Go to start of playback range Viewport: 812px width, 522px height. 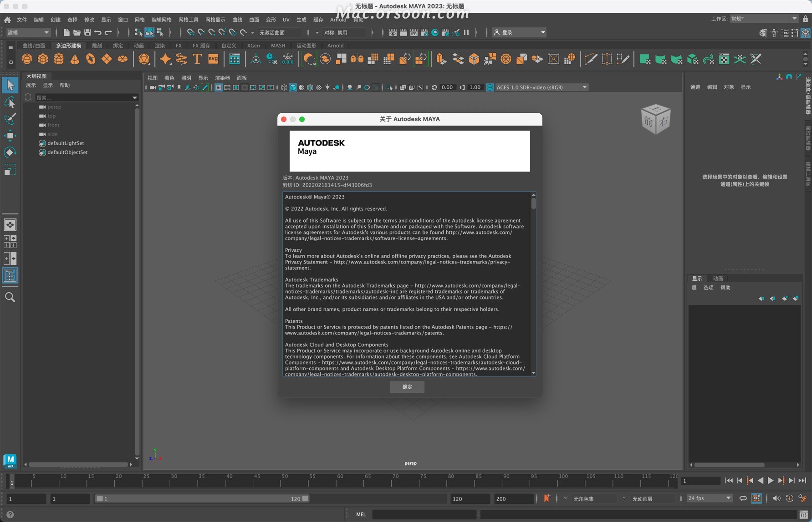pyautogui.click(x=729, y=481)
